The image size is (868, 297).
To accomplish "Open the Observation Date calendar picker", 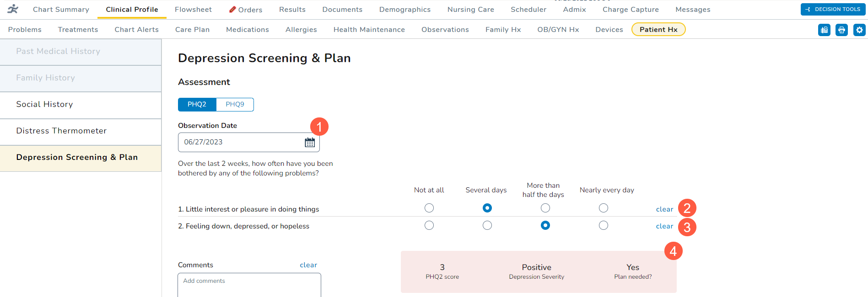I will pos(310,143).
